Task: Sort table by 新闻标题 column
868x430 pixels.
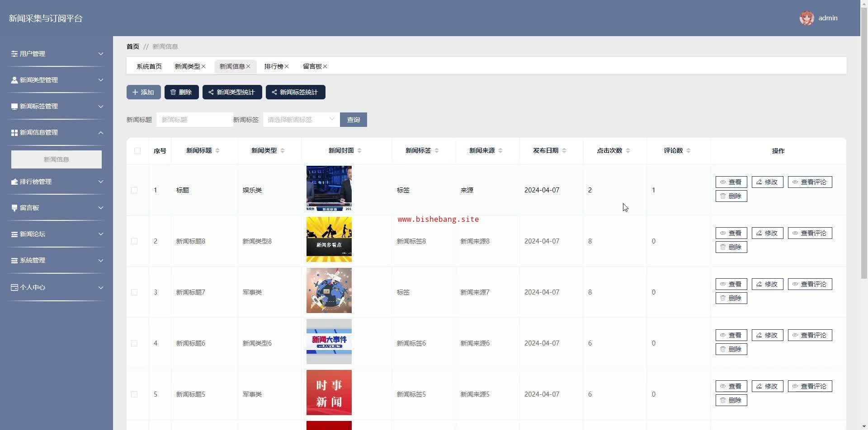Action: coord(217,150)
